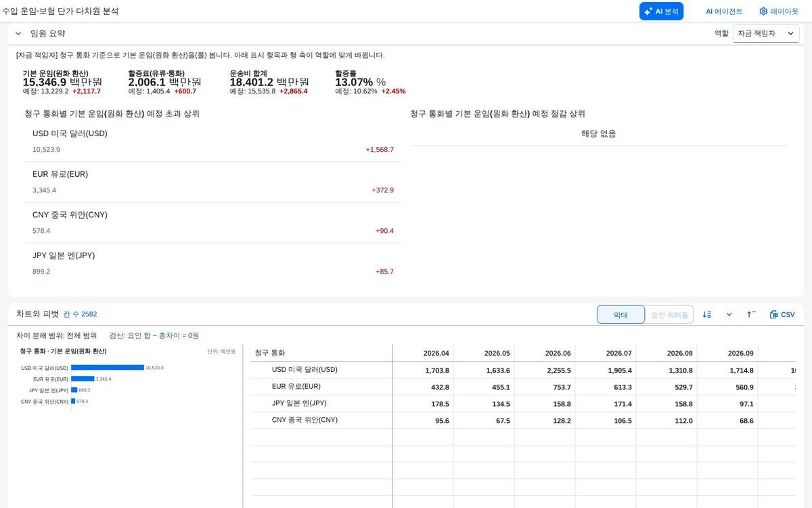Open the sort options chevron dropdown
This screenshot has height=508, width=812.
[729, 314]
